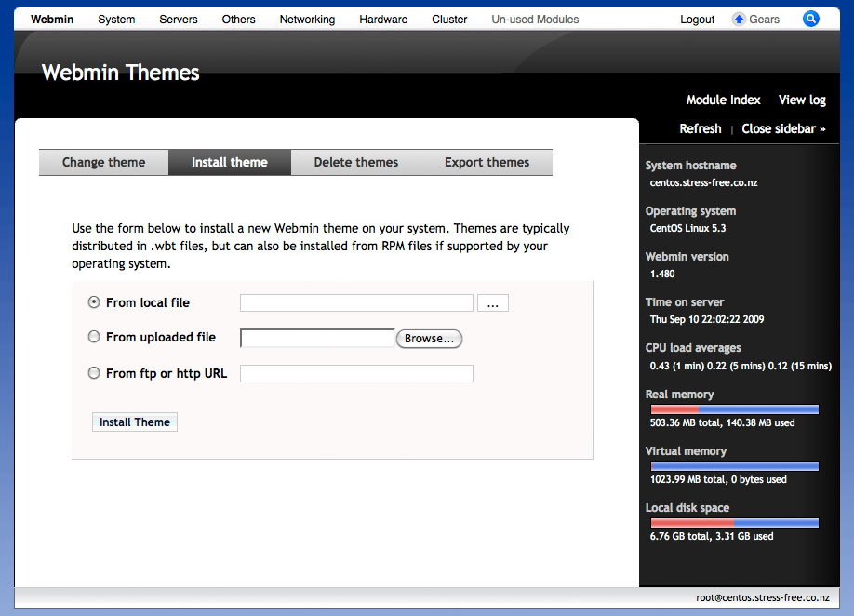This screenshot has width=854, height=616.
Task: Switch to the Delete themes tab
Action: pyautogui.click(x=356, y=162)
